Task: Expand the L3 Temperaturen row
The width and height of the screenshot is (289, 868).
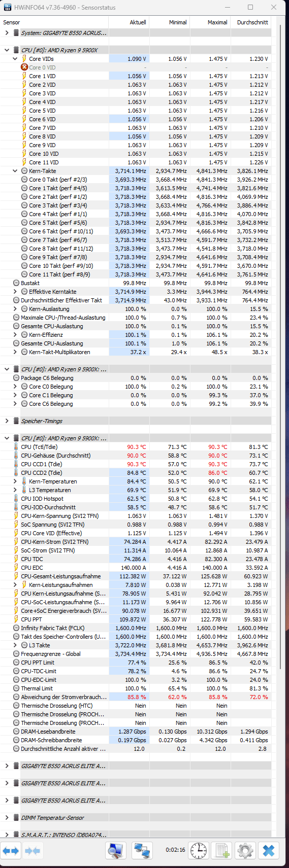Action: (15, 490)
